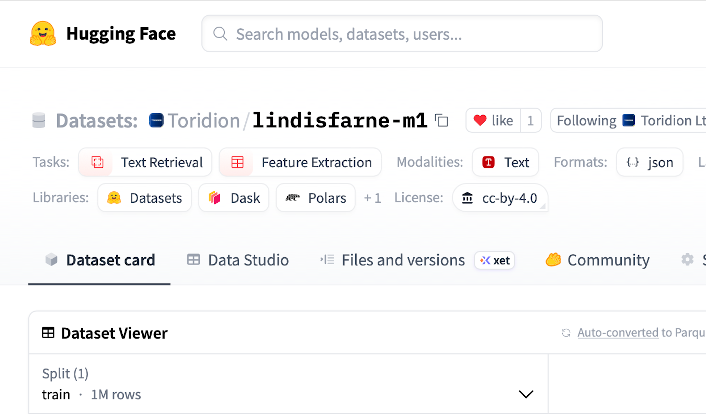This screenshot has width=706, height=414.
Task: Switch to the Community tab
Action: pos(597,260)
